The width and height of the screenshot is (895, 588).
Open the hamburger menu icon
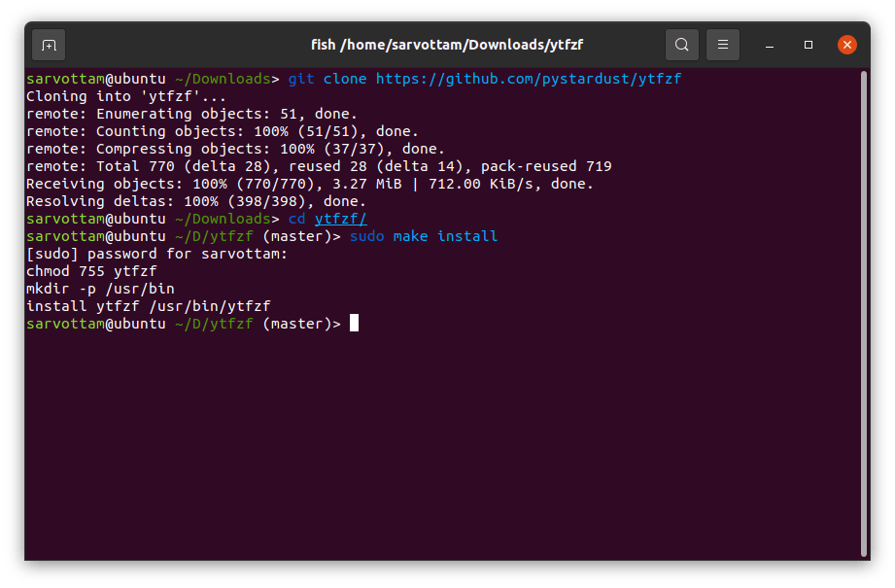pyautogui.click(x=722, y=45)
